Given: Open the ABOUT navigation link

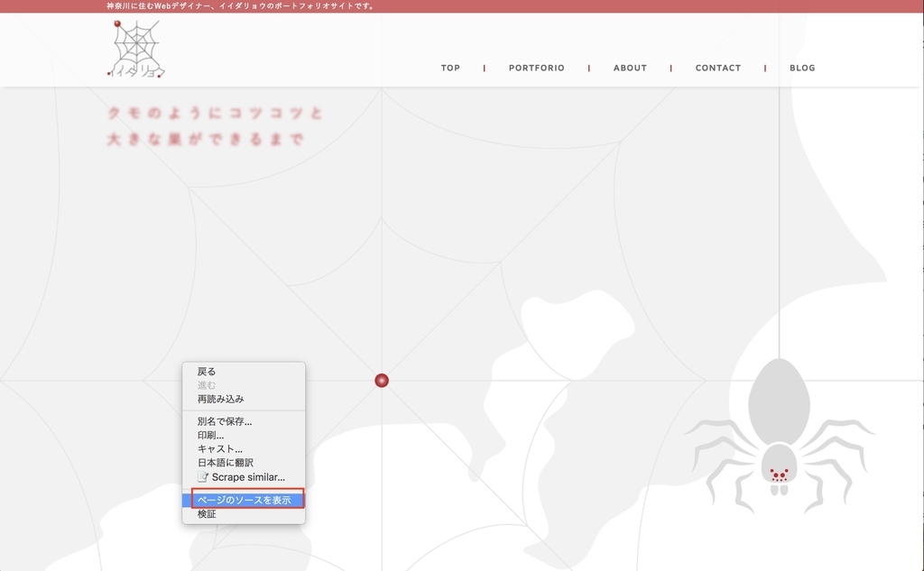Looking at the screenshot, I should (x=630, y=68).
